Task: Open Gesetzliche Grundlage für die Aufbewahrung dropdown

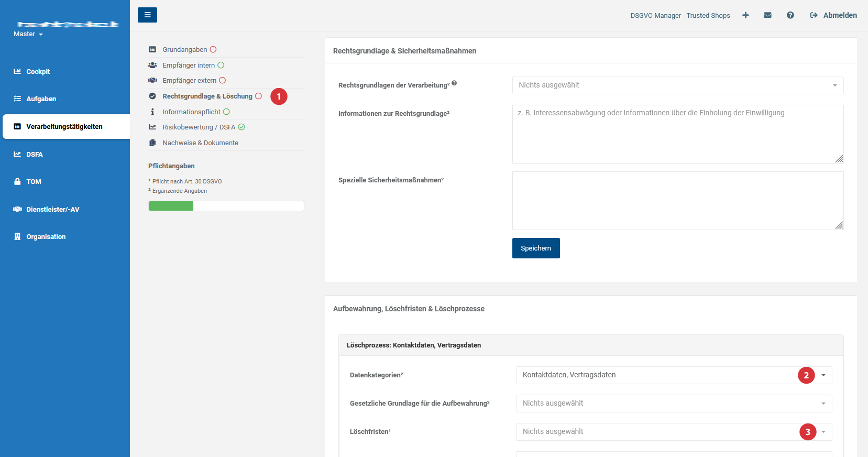Action: point(674,404)
